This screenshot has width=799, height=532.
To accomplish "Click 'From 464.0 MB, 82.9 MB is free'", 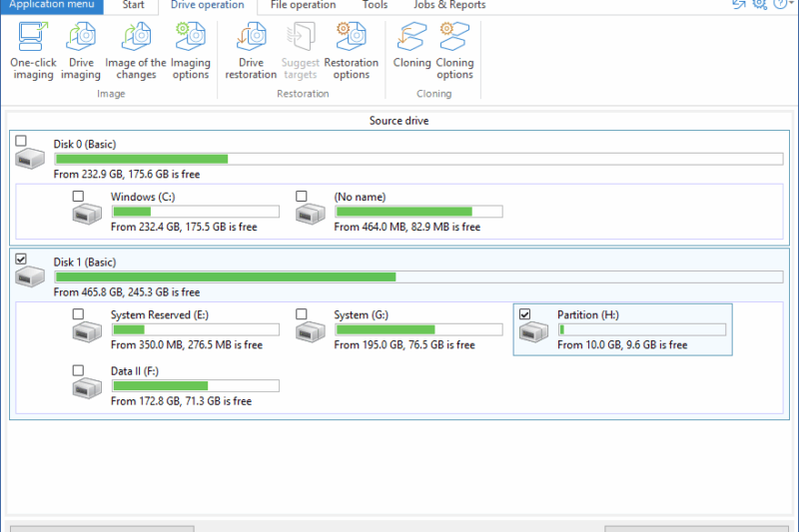I will tap(407, 227).
